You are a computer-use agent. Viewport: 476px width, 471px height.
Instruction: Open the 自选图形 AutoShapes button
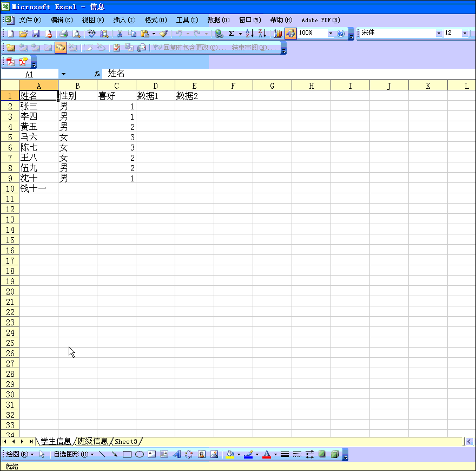click(73, 454)
